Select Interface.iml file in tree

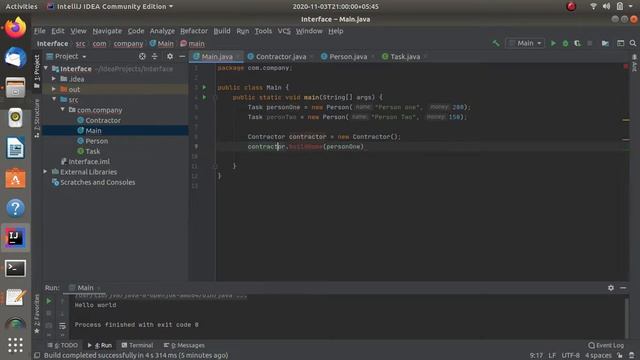point(89,161)
